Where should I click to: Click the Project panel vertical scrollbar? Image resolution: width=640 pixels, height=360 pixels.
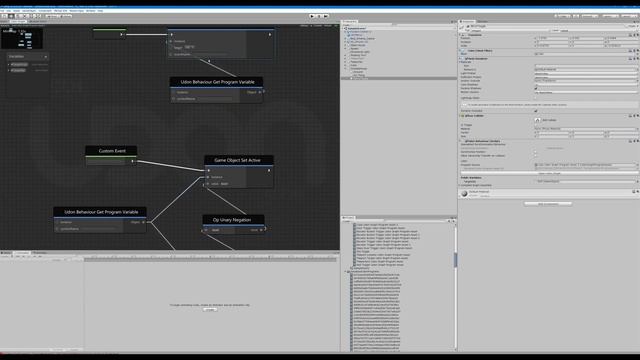[456, 259]
